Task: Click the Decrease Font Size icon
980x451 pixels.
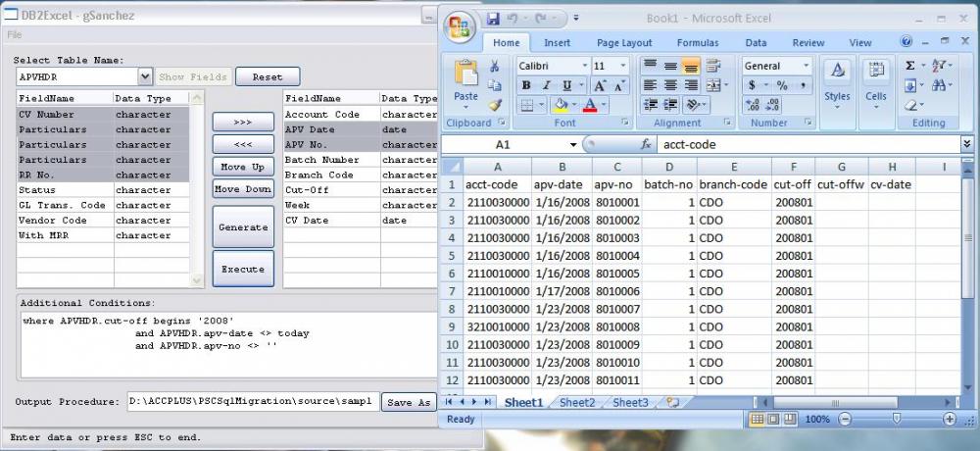Action: pyautogui.click(x=618, y=85)
